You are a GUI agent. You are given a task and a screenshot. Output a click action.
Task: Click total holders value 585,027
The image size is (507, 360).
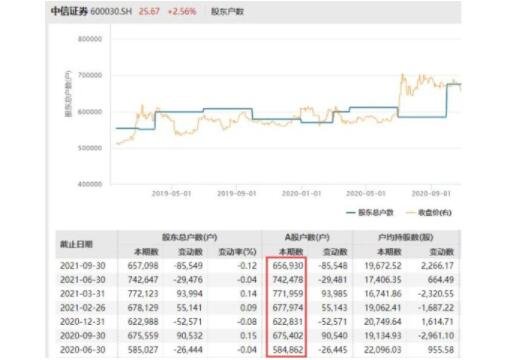coord(143,350)
